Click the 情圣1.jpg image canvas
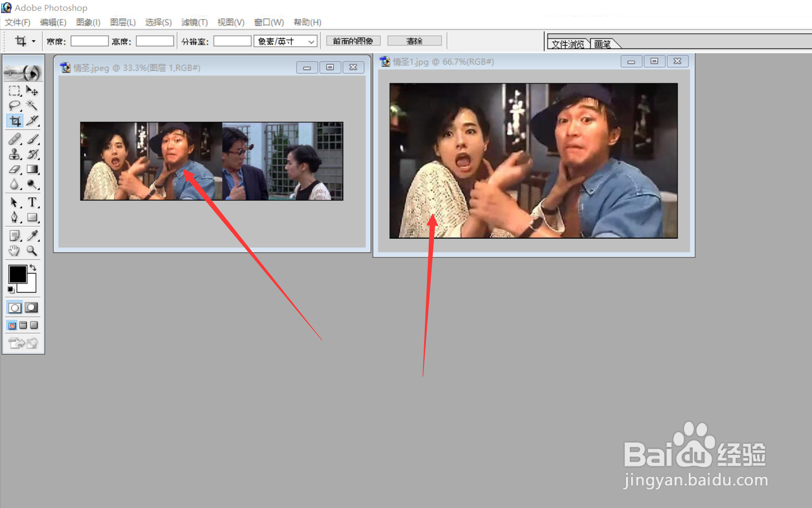 coord(534,160)
